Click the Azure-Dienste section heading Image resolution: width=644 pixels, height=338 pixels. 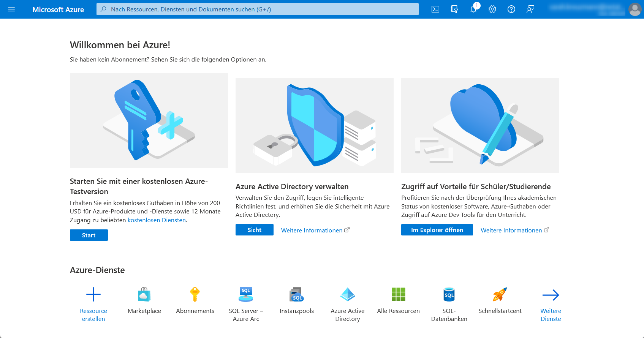[x=97, y=270]
